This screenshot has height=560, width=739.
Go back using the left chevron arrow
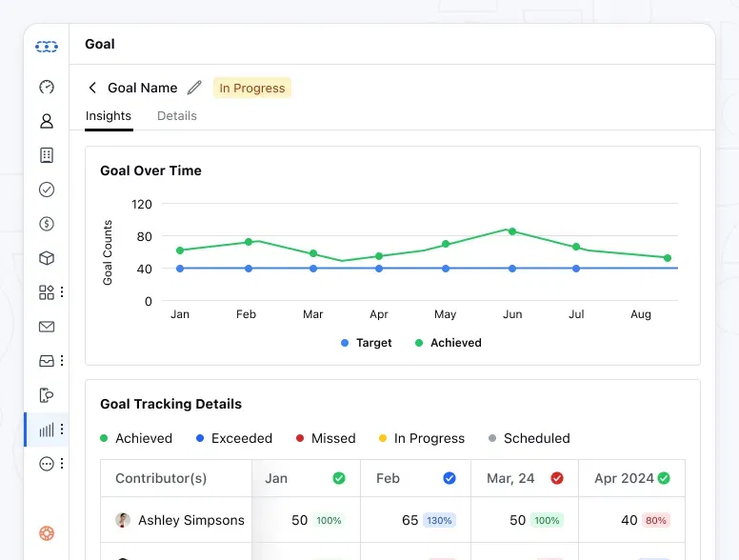click(92, 88)
